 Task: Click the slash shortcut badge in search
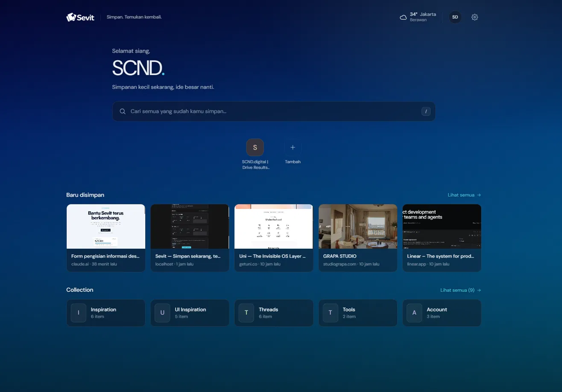(x=426, y=111)
